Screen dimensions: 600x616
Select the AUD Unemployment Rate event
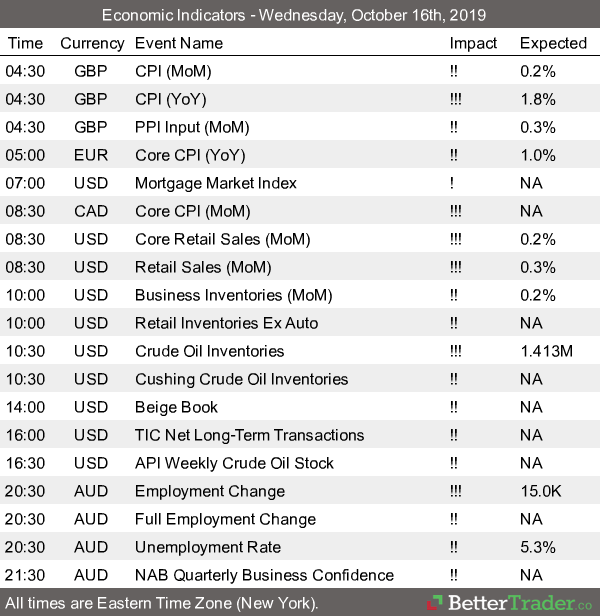(208, 547)
